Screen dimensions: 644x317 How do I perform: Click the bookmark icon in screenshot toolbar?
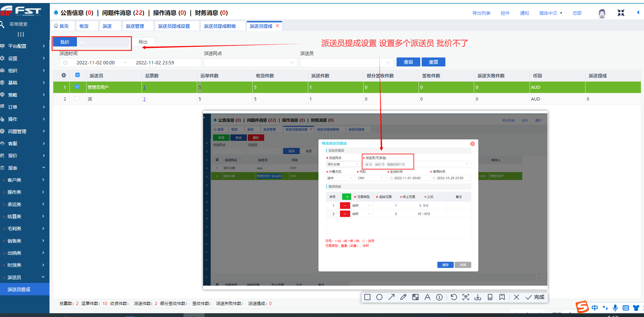tap(502, 297)
